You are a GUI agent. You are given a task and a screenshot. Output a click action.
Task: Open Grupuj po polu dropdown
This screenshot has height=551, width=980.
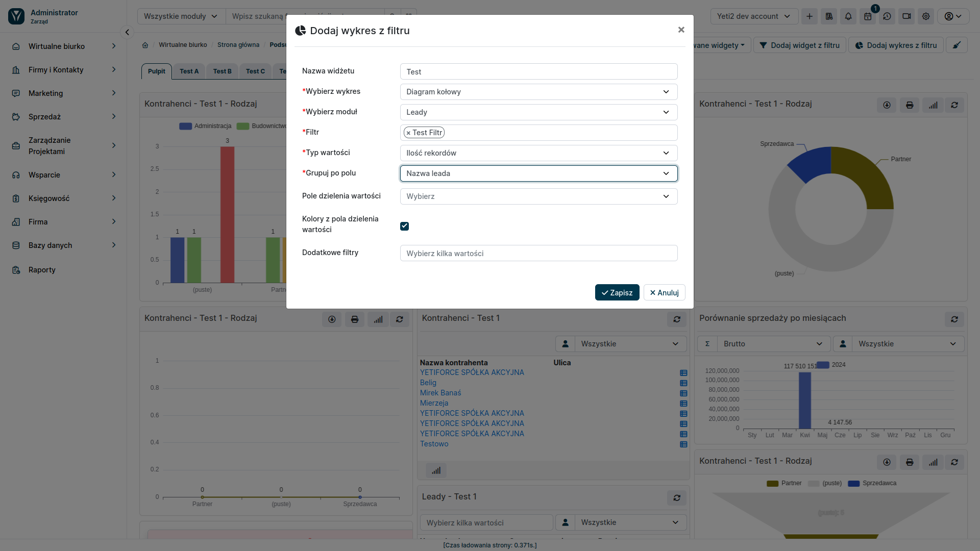(x=538, y=173)
